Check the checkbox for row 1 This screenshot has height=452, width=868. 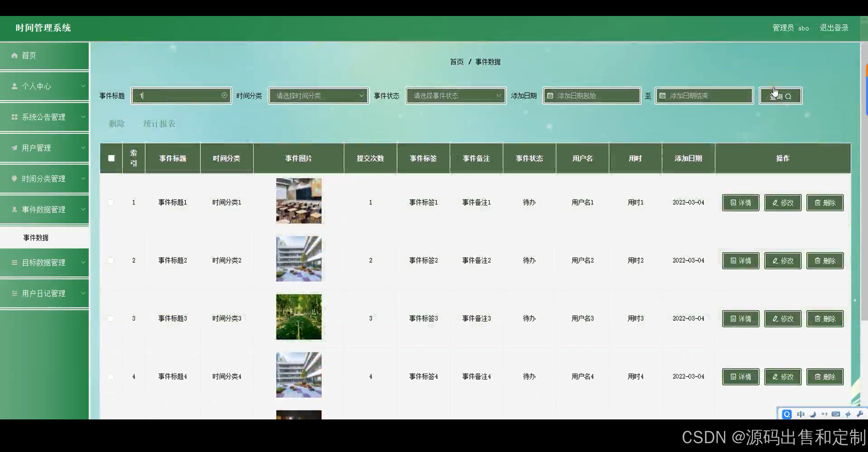[x=111, y=203]
